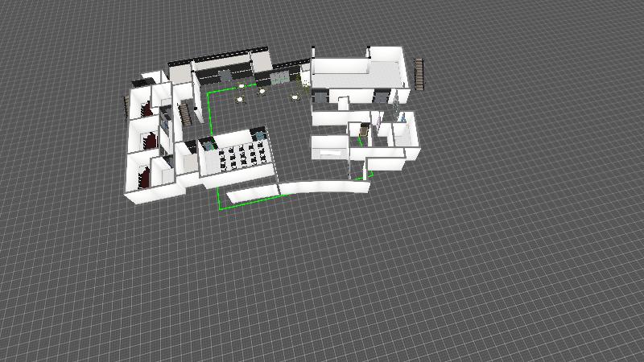Select the brown chair in small right room
Viewport: 644px width, 362px height.
[363, 131]
